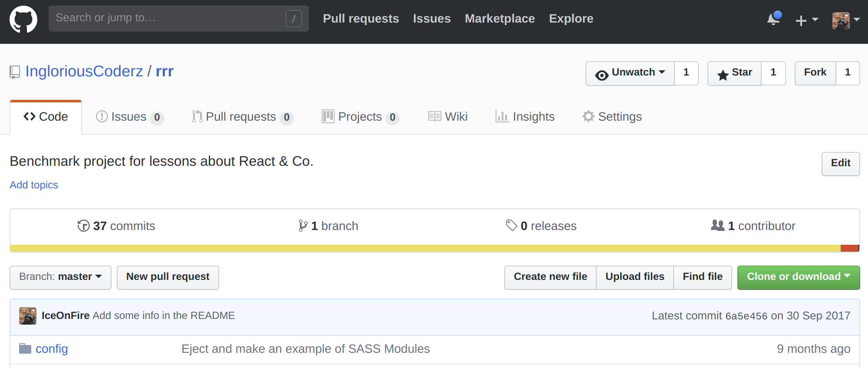Select the Code tab
The height and width of the screenshot is (368, 868).
46,117
